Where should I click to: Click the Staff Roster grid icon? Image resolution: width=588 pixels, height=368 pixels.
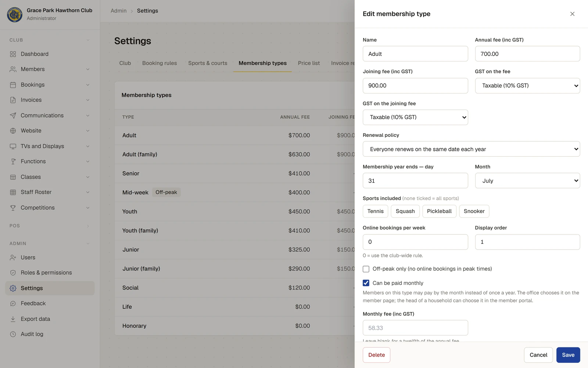pos(13,192)
